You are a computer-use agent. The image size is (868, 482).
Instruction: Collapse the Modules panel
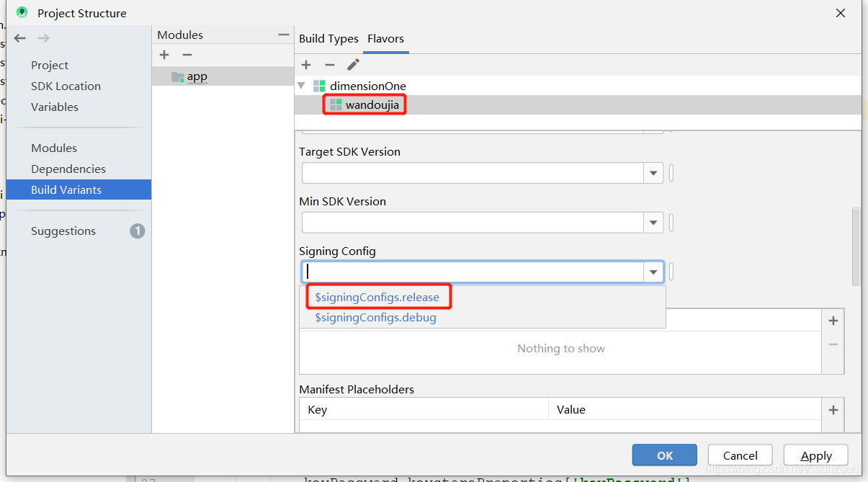[283, 35]
